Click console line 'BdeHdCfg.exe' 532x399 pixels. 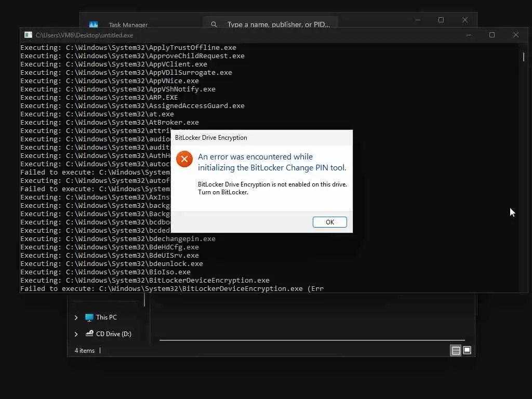pyautogui.click(x=110, y=247)
